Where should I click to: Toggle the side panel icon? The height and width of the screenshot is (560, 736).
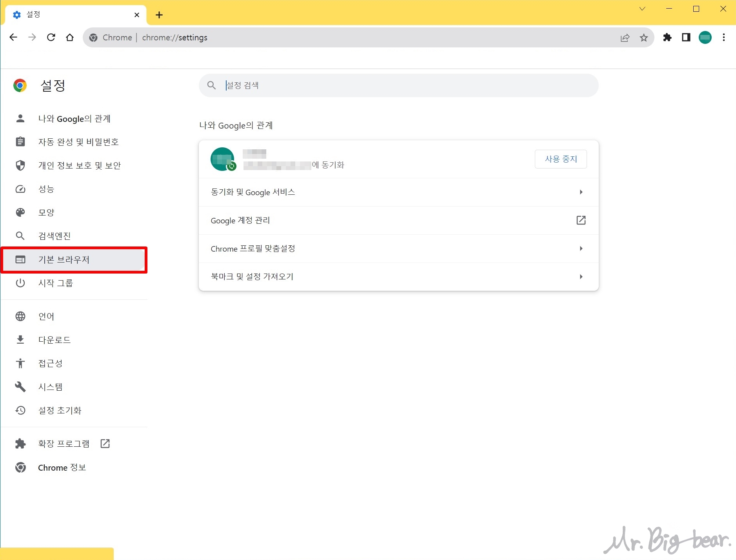[x=686, y=37]
